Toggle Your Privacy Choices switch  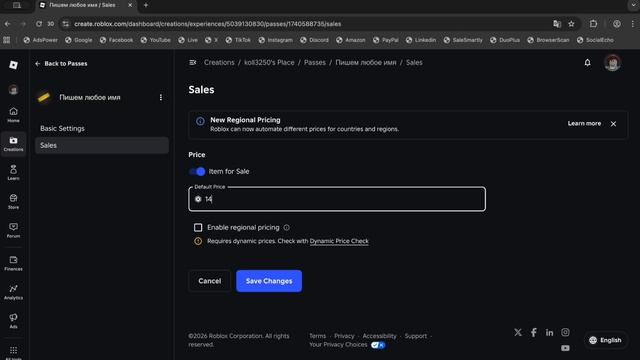tap(378, 345)
